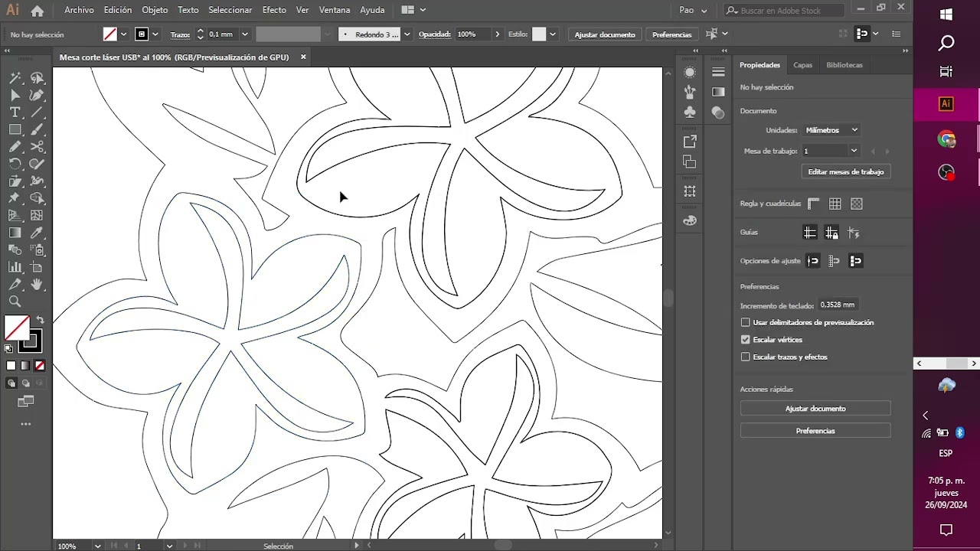This screenshot has height=551, width=980.
Task: Open the Archivo menu
Action: pyautogui.click(x=79, y=11)
